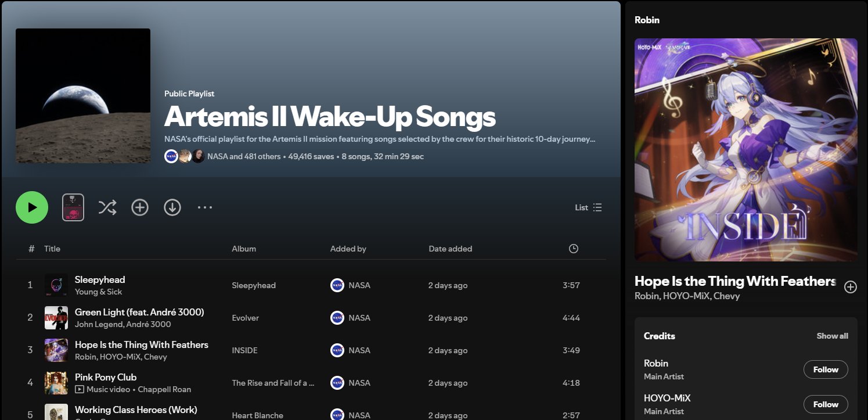This screenshot has width=868, height=420.
Task: Start playing the Artemis II playlist
Action: [32, 207]
